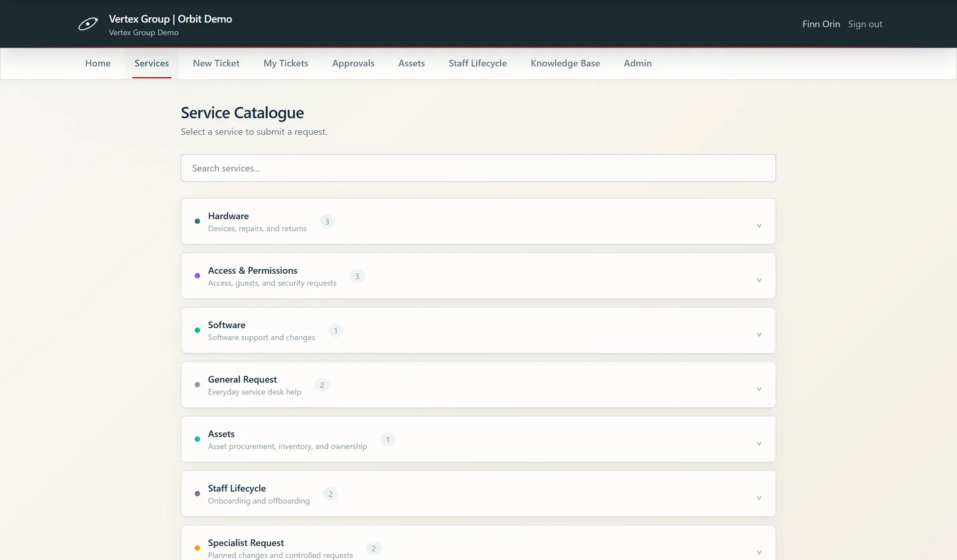
Task: Click the orange Specialist Request dot
Action: click(x=197, y=548)
